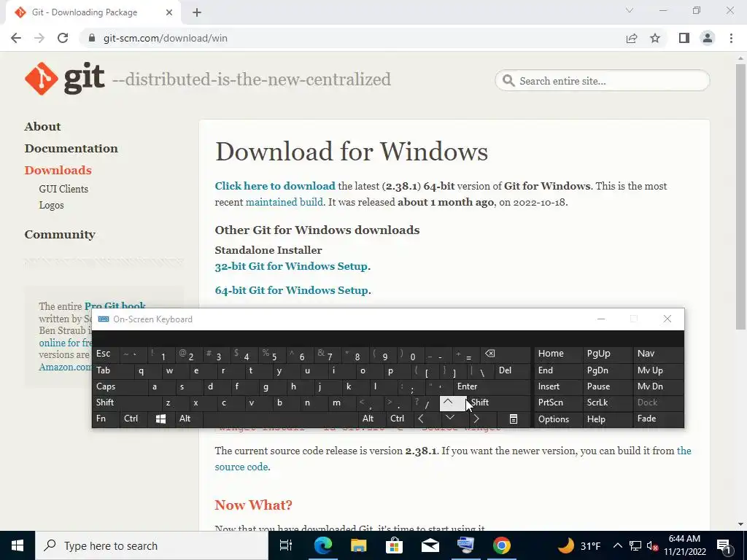Open the Chrome three-dot menu
The height and width of the screenshot is (560, 747).
731,38
